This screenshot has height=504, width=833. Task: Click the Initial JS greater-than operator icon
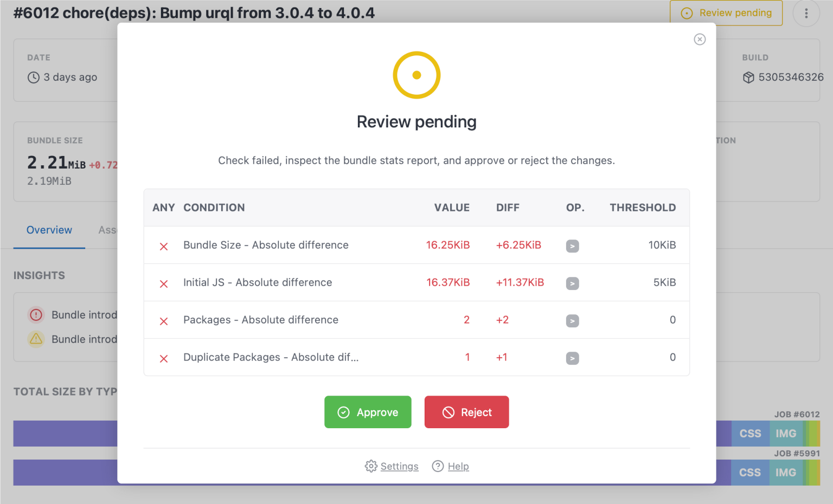(572, 283)
